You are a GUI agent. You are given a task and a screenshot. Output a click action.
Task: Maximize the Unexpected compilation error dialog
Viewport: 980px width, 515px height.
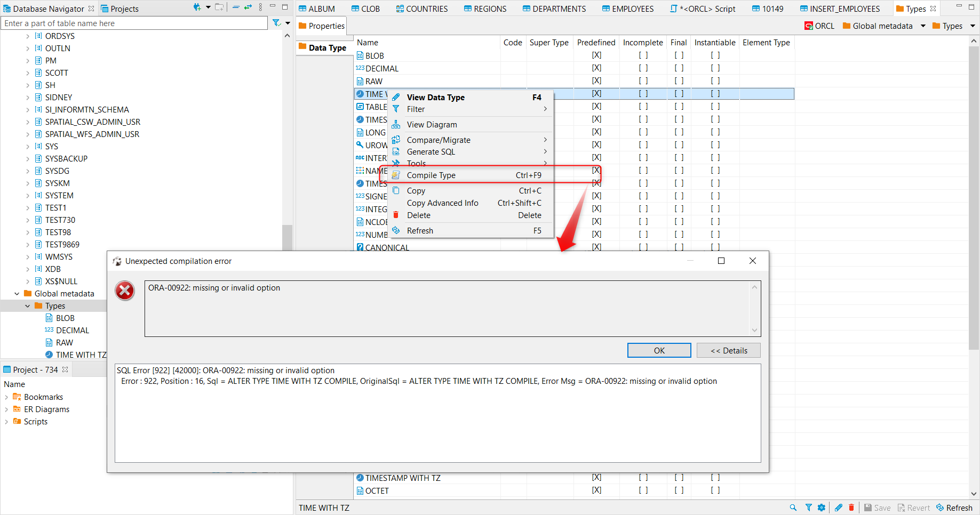(x=721, y=261)
